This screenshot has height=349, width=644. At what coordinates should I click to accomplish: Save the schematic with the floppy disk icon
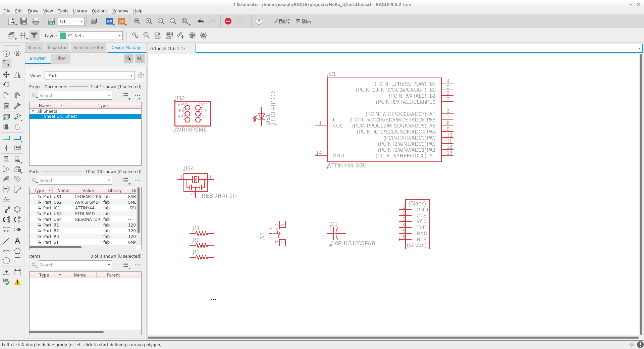coord(24,21)
